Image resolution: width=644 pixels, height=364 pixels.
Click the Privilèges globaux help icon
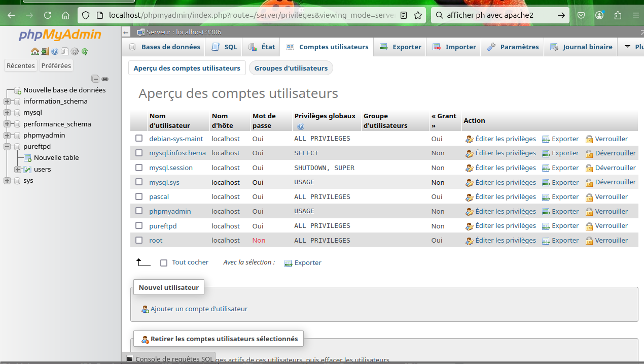[x=301, y=126]
